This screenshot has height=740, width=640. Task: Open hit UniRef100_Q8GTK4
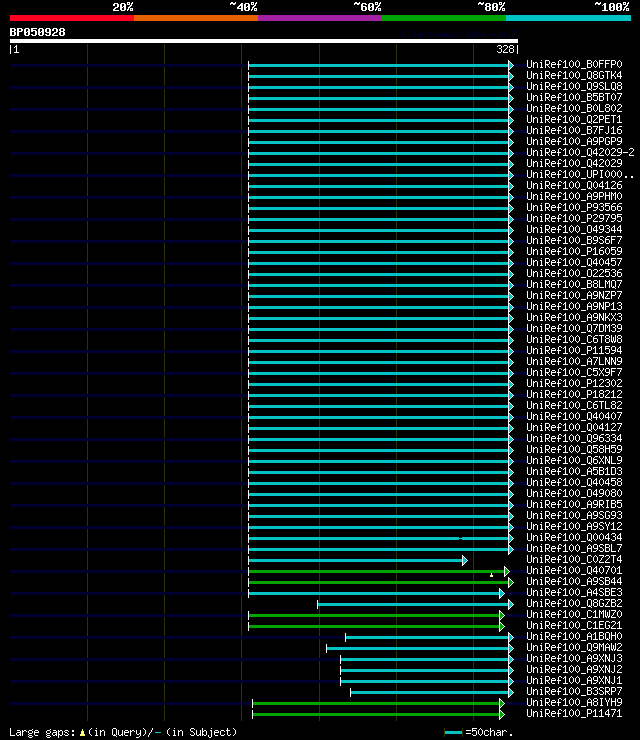coord(574,76)
